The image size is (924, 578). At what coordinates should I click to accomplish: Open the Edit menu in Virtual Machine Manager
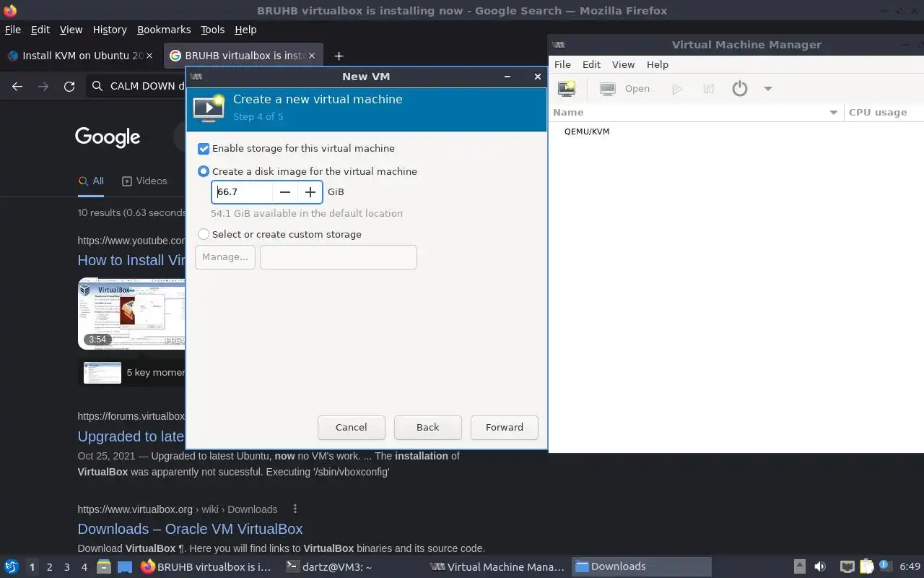[591, 64]
